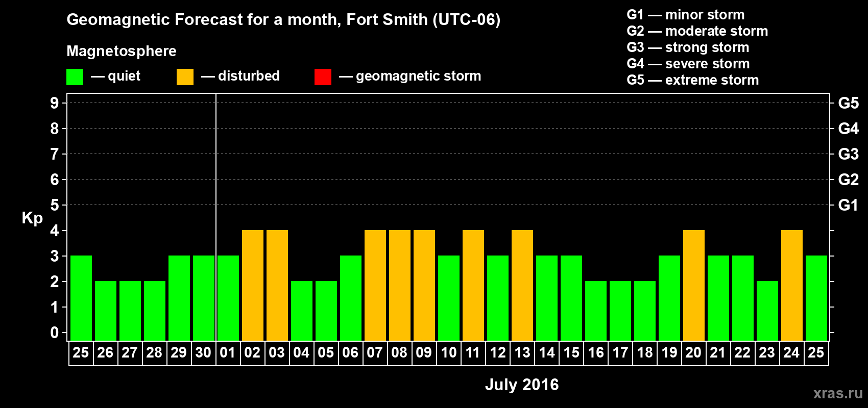
Task: Click the 9 value on Kp axis
Action: click(x=54, y=103)
